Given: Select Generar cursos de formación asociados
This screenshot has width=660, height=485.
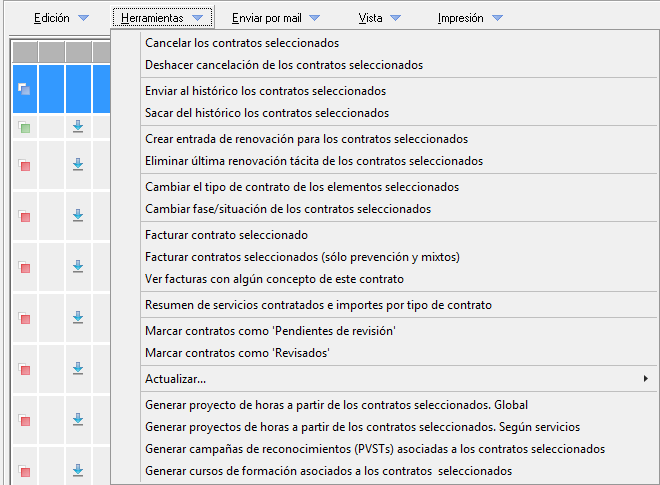Looking at the screenshot, I should (x=328, y=471).
